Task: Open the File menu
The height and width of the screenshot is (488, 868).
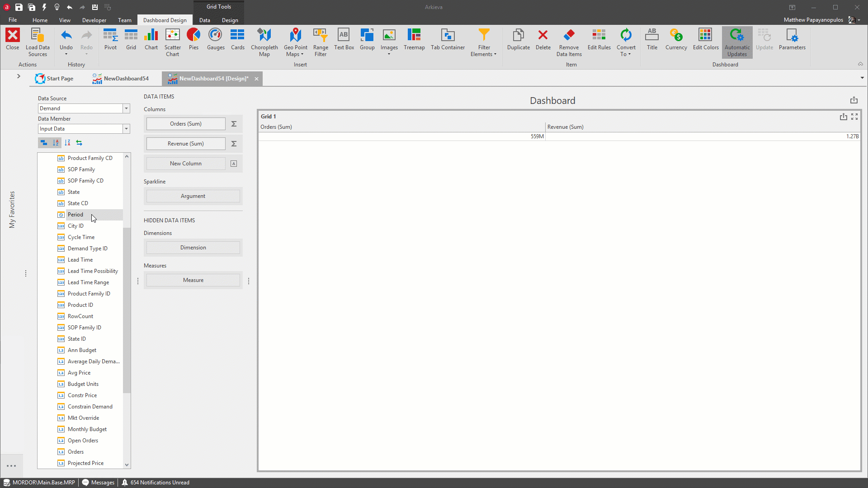Action: 13,20
